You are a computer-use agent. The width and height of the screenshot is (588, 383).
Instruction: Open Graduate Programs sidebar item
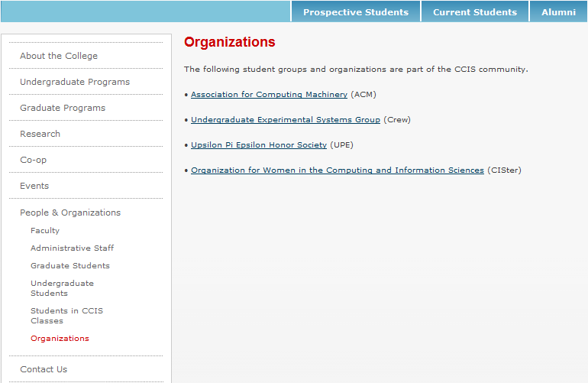click(x=63, y=108)
